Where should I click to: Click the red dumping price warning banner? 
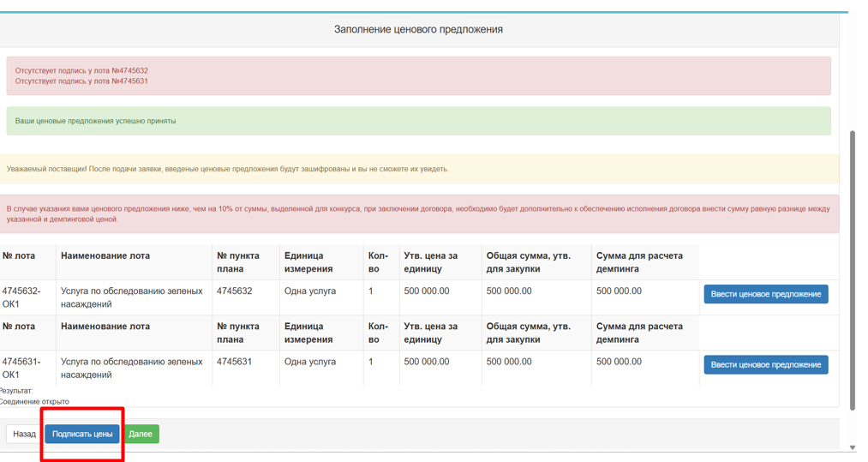(418, 213)
